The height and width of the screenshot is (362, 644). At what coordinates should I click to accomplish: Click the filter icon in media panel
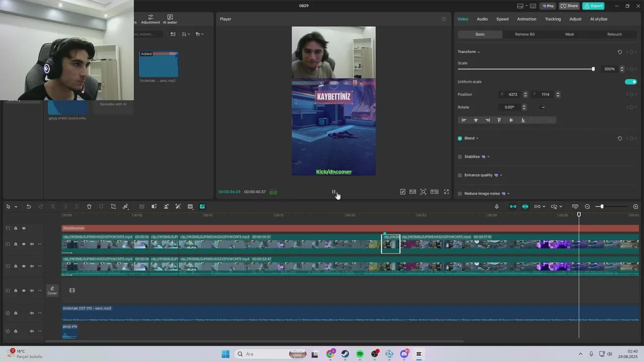click(x=199, y=34)
